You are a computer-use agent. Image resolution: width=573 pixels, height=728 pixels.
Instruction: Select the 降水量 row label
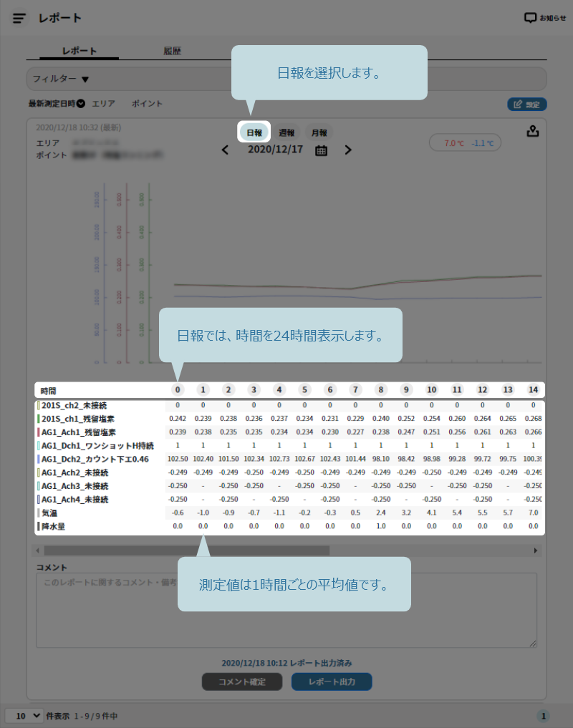54,527
